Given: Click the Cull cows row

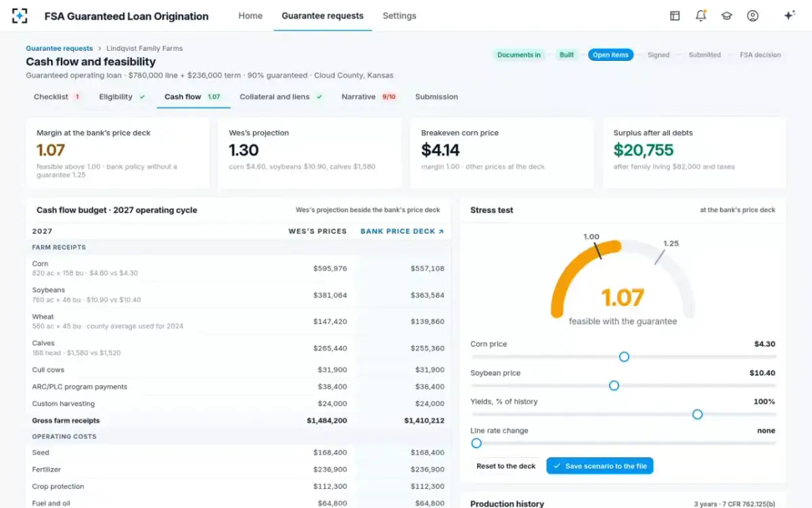Looking at the screenshot, I should click(238, 370).
